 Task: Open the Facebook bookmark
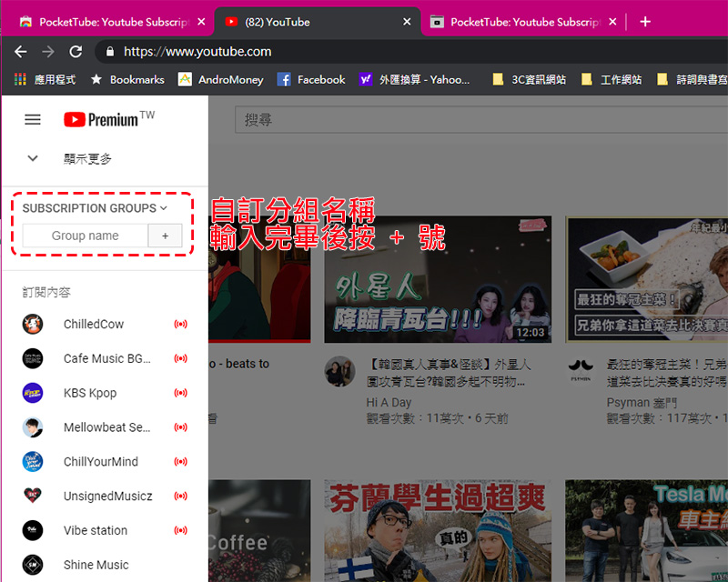[x=311, y=80]
